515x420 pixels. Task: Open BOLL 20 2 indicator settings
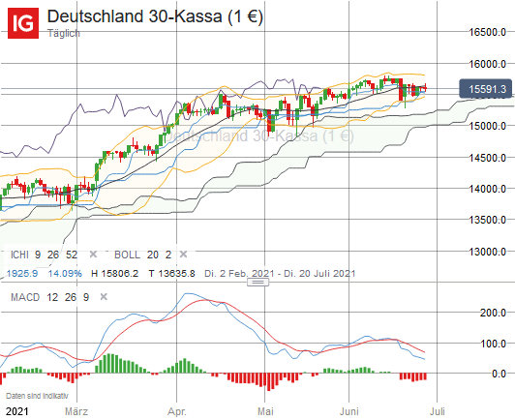click(x=143, y=255)
